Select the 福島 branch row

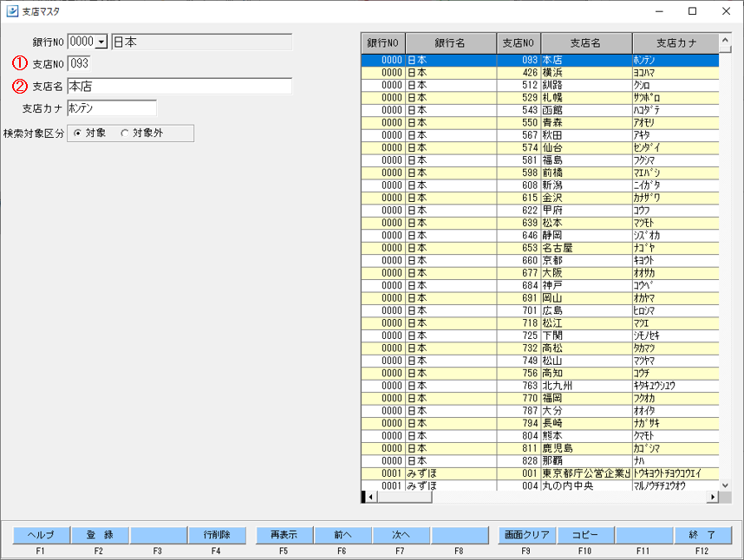click(x=540, y=160)
